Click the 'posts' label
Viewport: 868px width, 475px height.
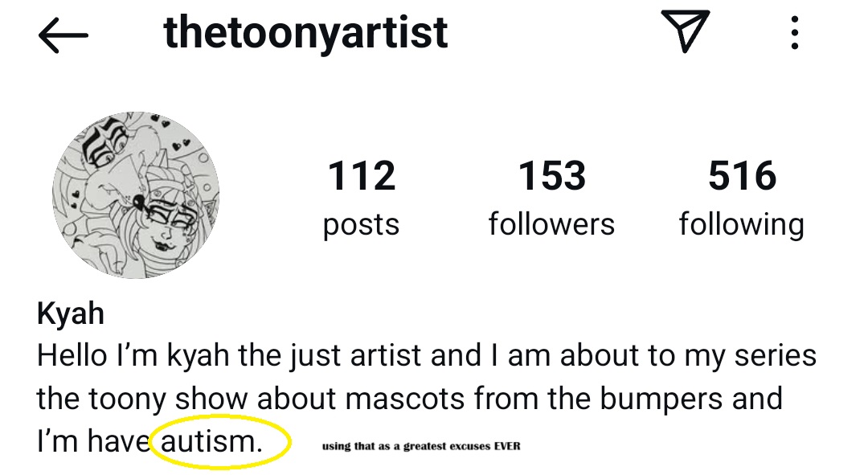pyautogui.click(x=362, y=224)
